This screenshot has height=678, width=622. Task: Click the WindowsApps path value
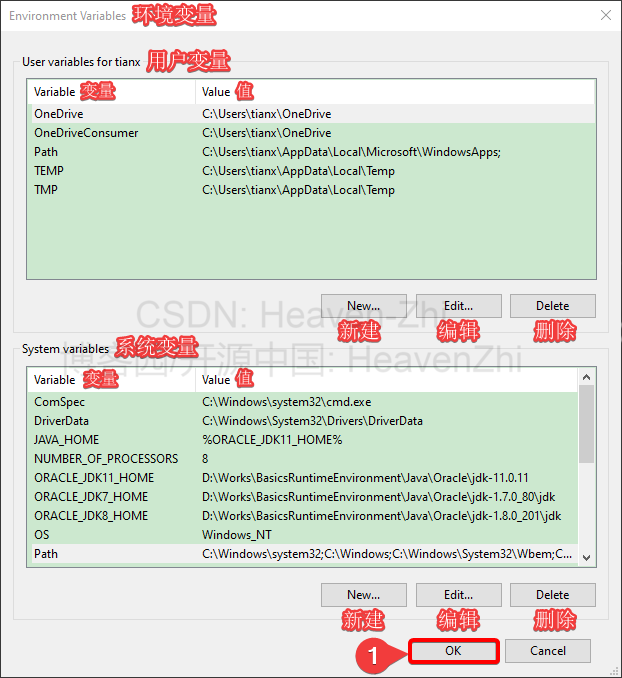click(351, 152)
